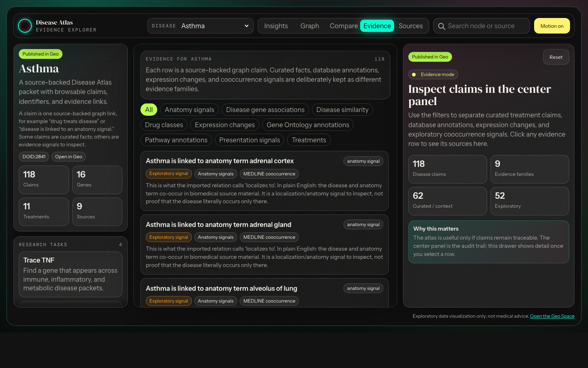Click Published in Geo badge in right panel
Viewport: 588px width, 368px height.
(430, 57)
